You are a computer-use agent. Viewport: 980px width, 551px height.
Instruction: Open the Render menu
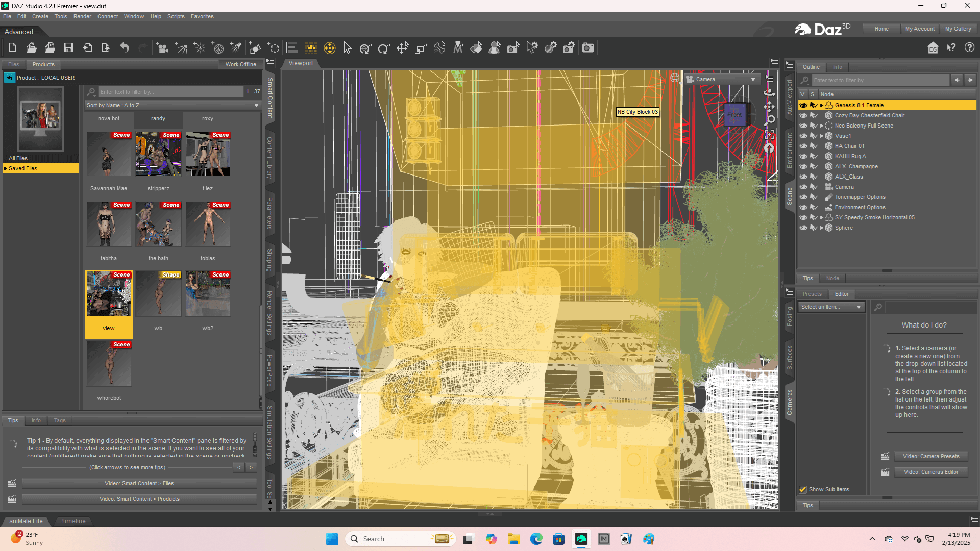(82, 16)
